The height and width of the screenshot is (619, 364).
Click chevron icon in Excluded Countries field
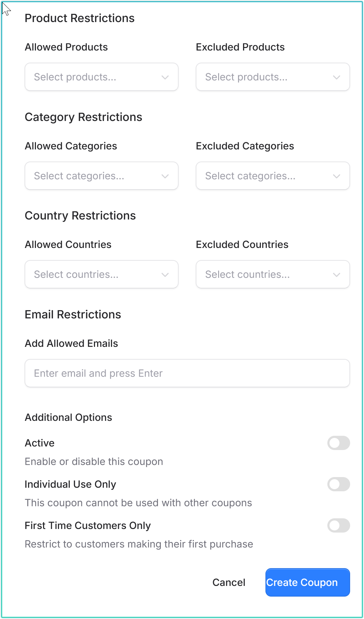click(337, 275)
